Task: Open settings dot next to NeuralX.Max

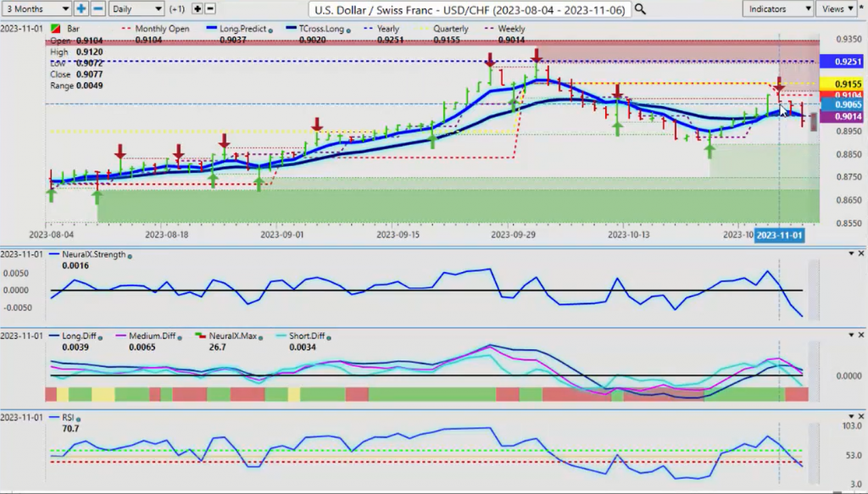Action: 261,337
